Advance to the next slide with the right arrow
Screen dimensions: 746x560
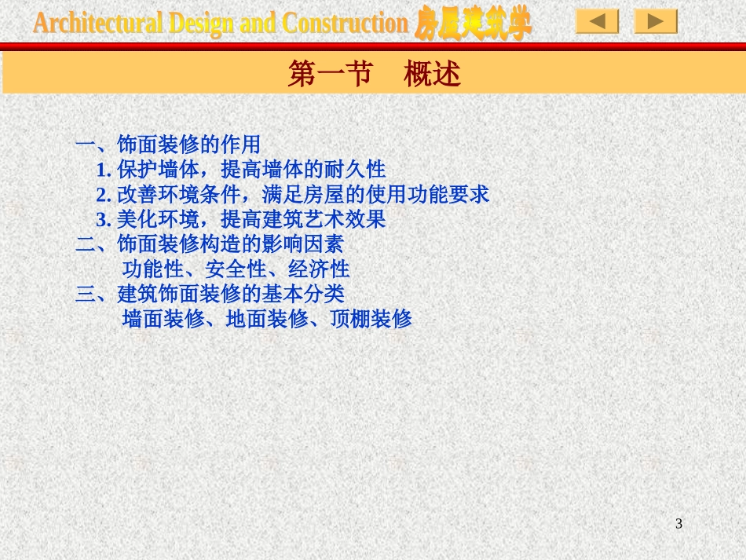click(656, 21)
